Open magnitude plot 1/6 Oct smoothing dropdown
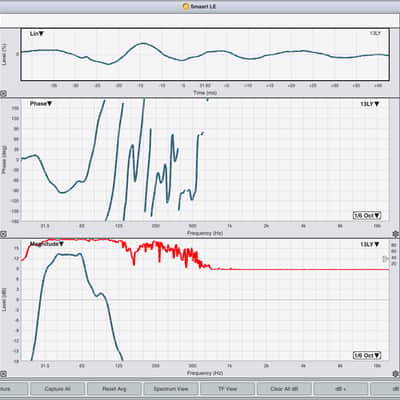Viewport: 400px width, 400px height. pyautogui.click(x=367, y=355)
